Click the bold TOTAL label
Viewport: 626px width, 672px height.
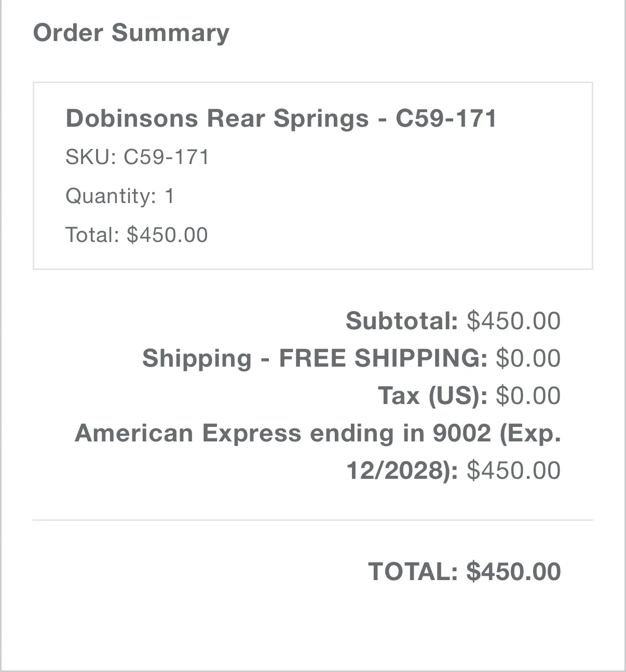coord(413,571)
